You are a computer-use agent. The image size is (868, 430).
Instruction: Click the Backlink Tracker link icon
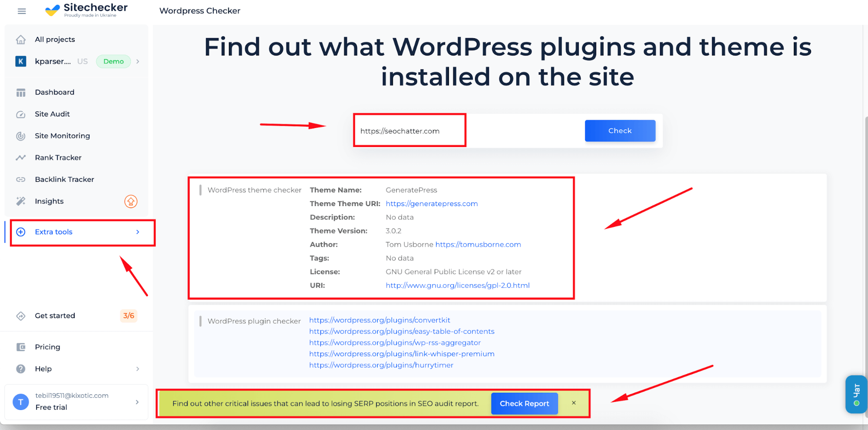(x=21, y=179)
